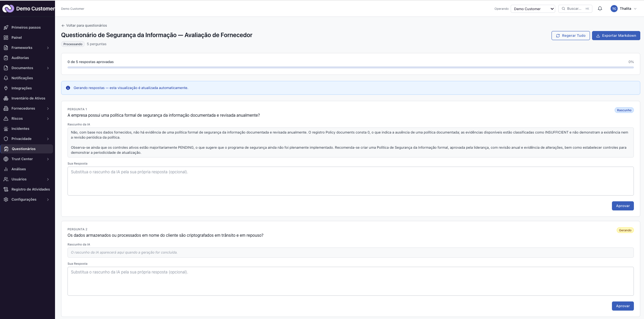644x319 pixels.
Task: Click the Trust Center globe icon
Action: (6, 159)
